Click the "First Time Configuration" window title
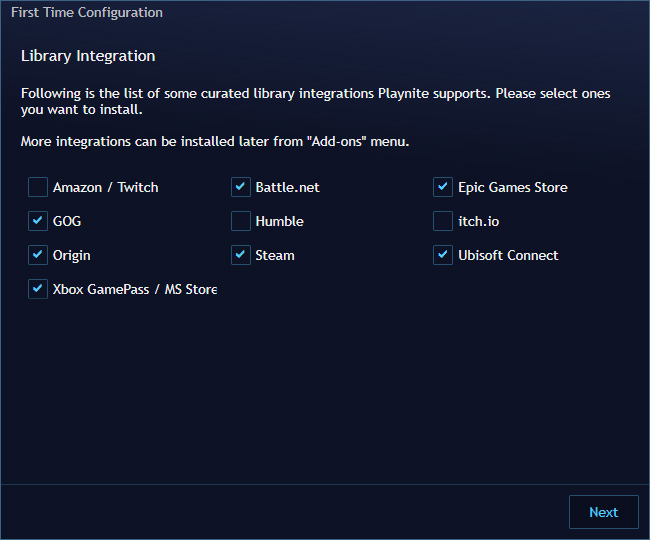 tap(87, 12)
